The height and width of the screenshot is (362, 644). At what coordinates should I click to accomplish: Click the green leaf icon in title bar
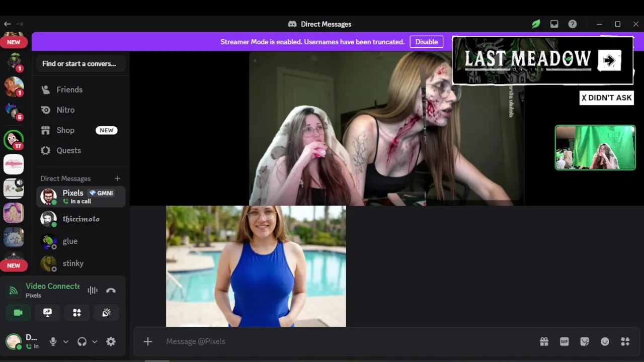pos(536,24)
